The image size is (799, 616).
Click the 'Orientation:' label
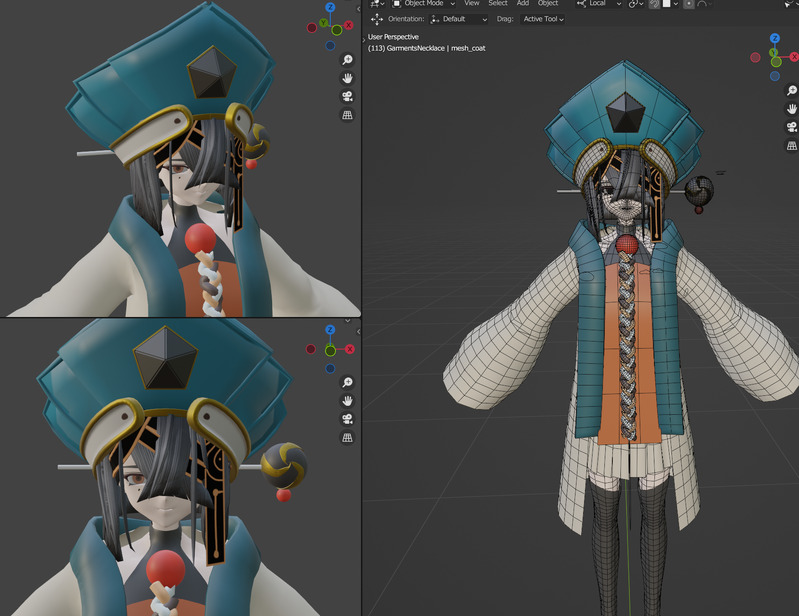pos(406,19)
